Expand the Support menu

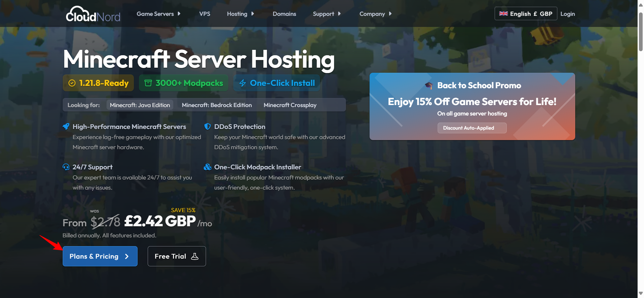(327, 14)
